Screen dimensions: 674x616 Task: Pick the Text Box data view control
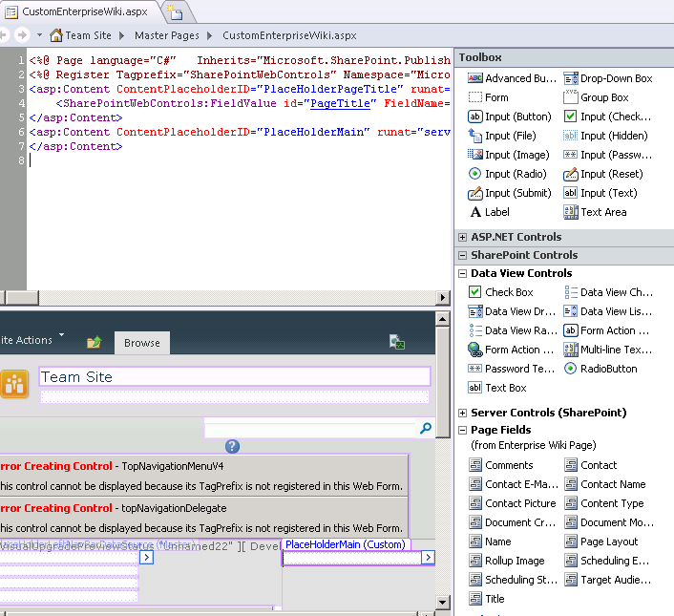(497, 388)
